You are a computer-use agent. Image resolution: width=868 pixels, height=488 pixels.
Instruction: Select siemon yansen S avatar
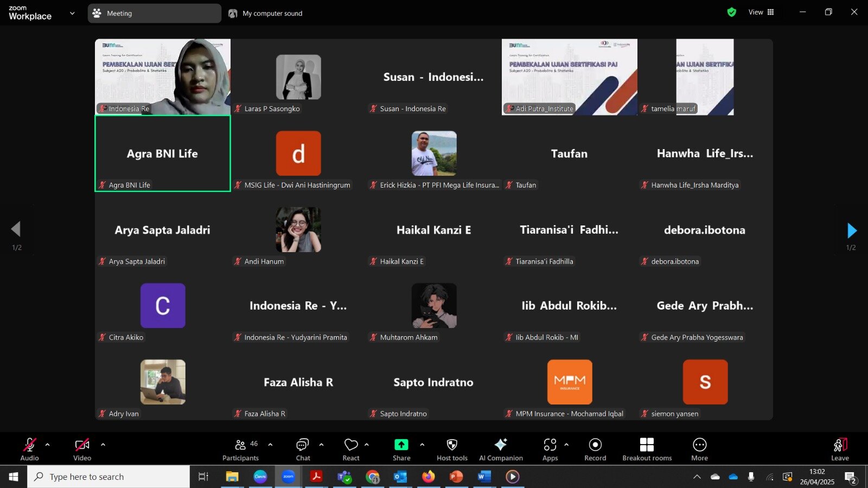click(705, 382)
